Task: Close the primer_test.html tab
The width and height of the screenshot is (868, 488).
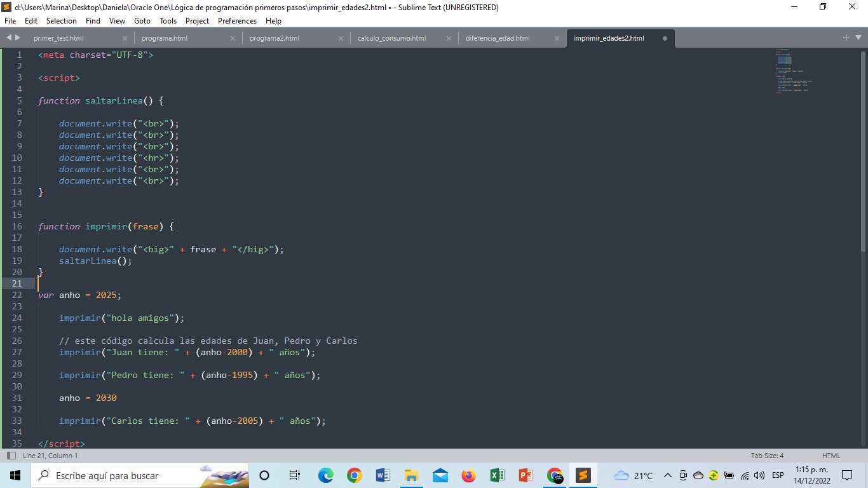Action: pos(125,38)
